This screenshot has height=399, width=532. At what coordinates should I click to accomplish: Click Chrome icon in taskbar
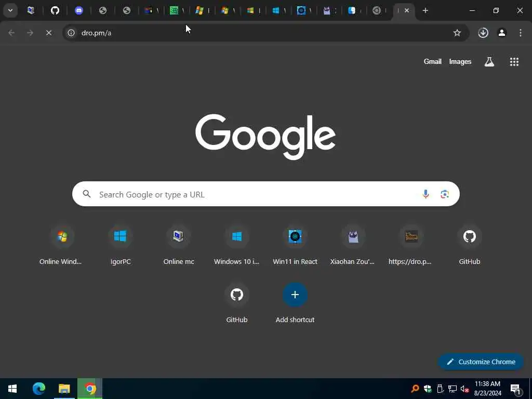click(90, 389)
